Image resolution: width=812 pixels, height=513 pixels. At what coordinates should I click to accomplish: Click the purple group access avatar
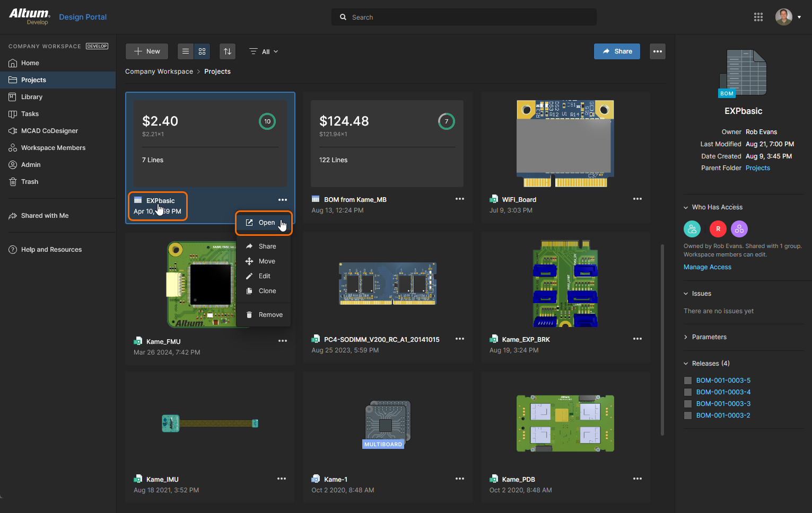tap(739, 229)
